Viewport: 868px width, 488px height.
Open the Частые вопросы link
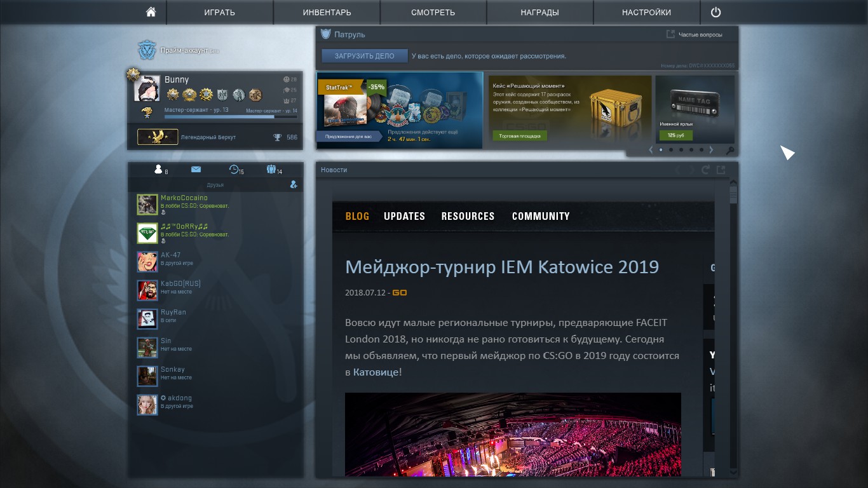(700, 34)
